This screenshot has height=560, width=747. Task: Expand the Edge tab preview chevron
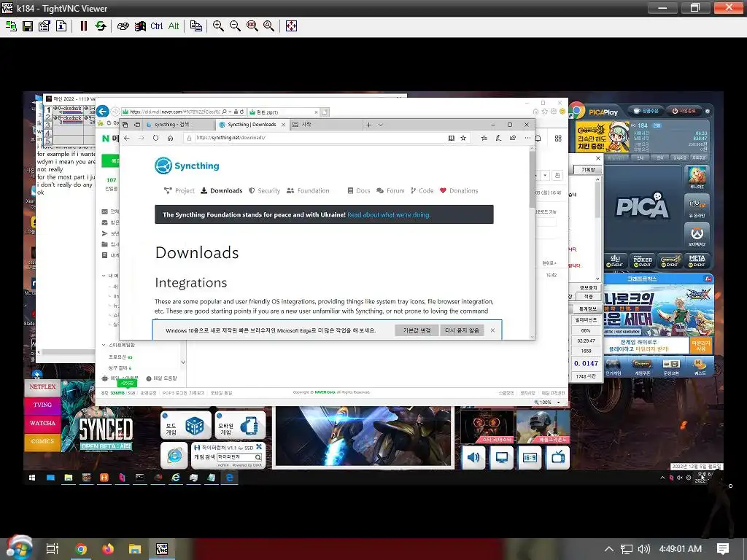(x=380, y=125)
